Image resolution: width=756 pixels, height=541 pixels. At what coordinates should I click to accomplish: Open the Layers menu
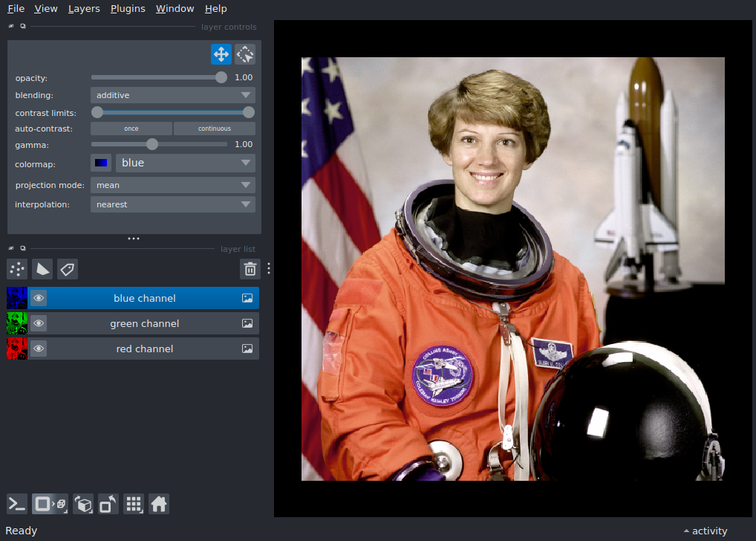(84, 9)
